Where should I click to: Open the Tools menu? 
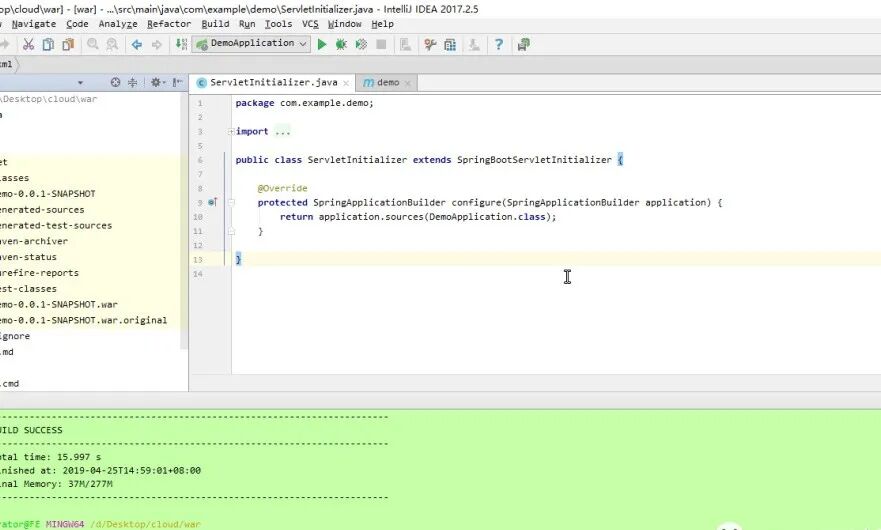(x=278, y=24)
